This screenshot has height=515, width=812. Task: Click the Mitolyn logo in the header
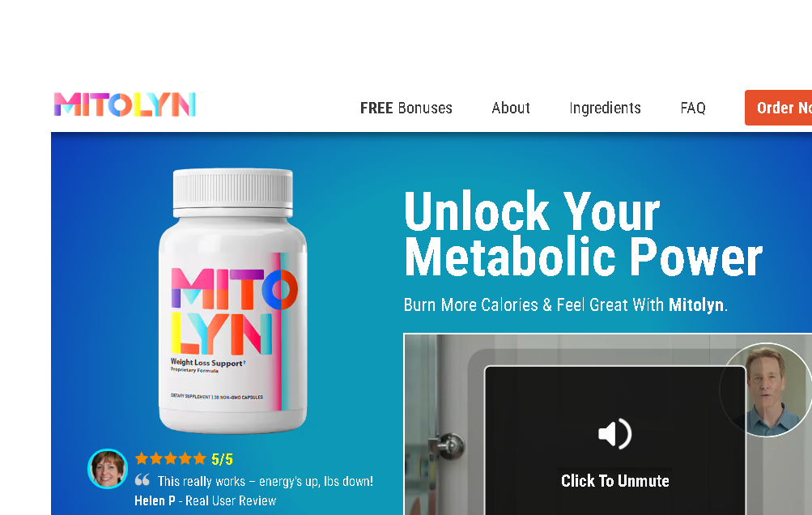click(x=125, y=104)
